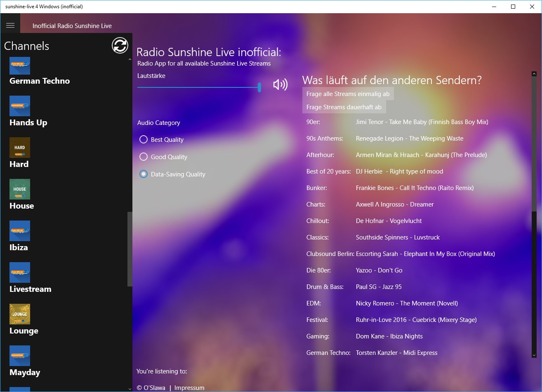Click the 'EDM:' station label

[x=313, y=303]
